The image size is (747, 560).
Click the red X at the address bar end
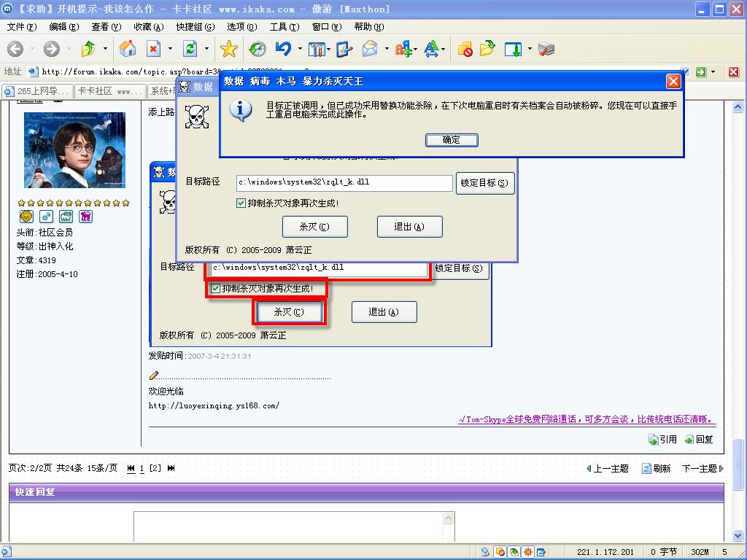click(734, 72)
